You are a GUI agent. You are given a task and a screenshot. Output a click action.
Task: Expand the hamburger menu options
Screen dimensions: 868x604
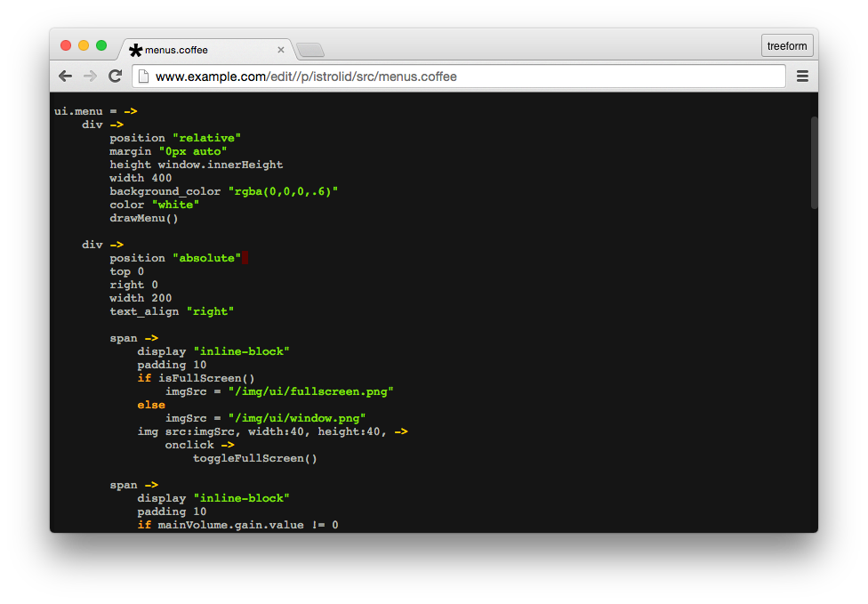pos(802,76)
